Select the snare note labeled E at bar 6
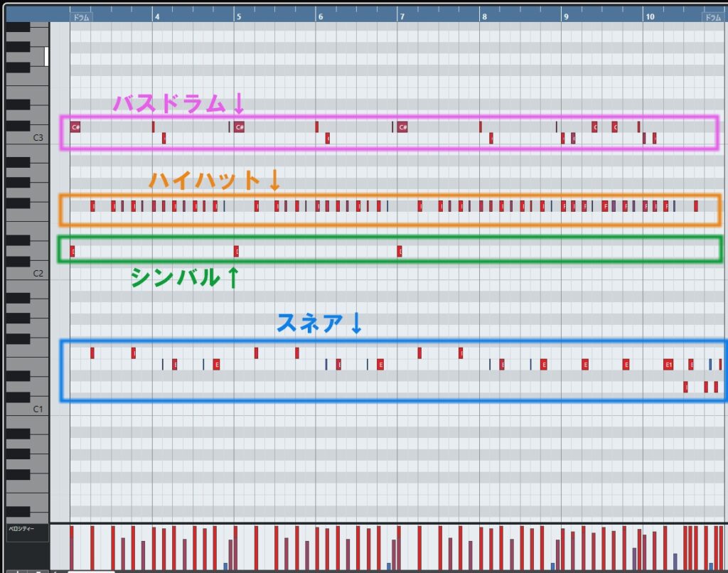This screenshot has width=728, height=573. [338, 364]
